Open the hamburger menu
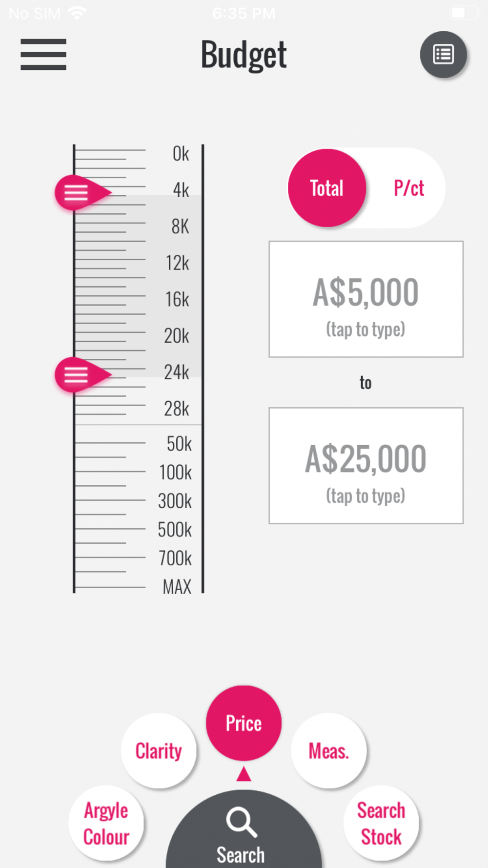488x868 pixels. click(x=43, y=54)
